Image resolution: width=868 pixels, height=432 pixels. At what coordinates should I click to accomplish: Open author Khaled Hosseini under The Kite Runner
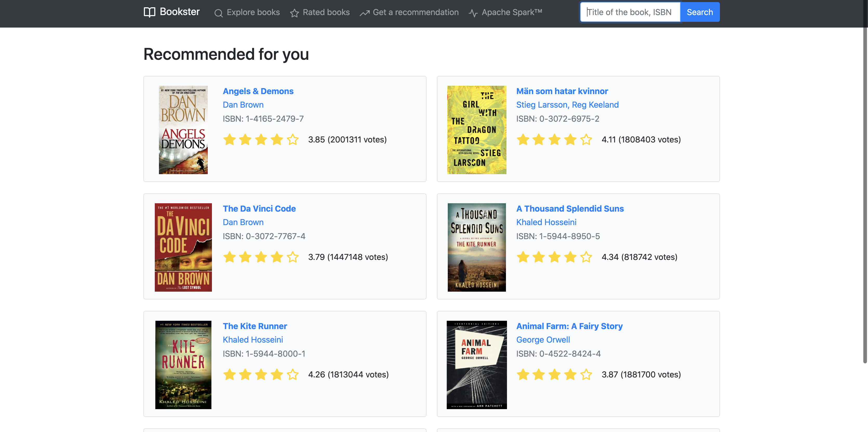point(253,340)
